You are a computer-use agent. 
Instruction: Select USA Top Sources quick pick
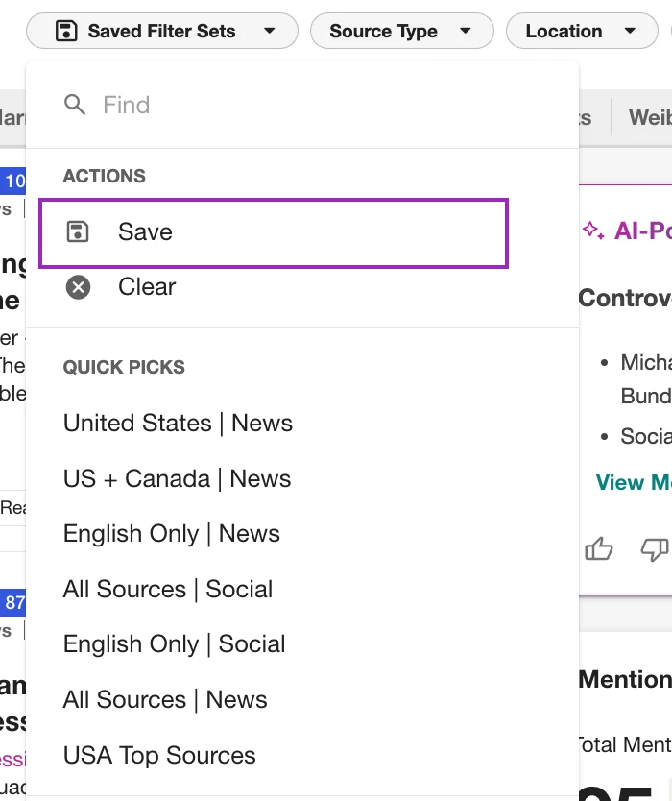[x=159, y=756]
